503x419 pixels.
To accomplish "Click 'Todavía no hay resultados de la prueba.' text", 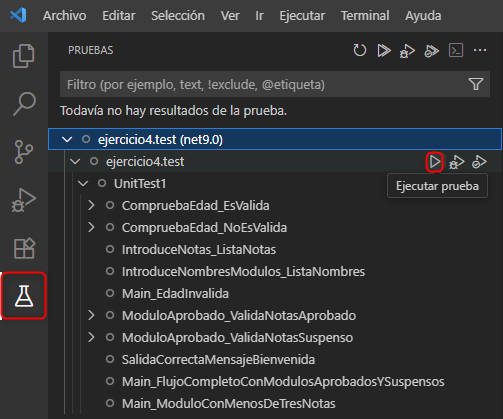I will 173,111.
